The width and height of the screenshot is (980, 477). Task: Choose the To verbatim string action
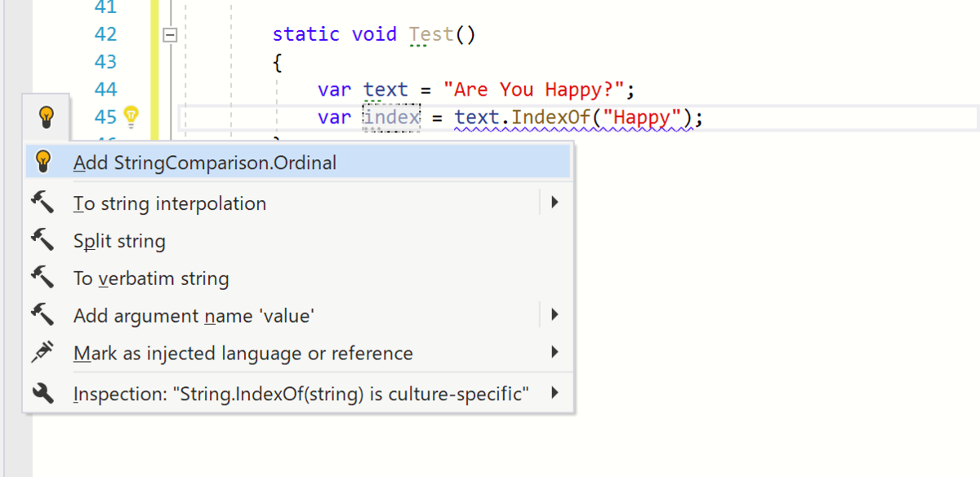pos(150,278)
